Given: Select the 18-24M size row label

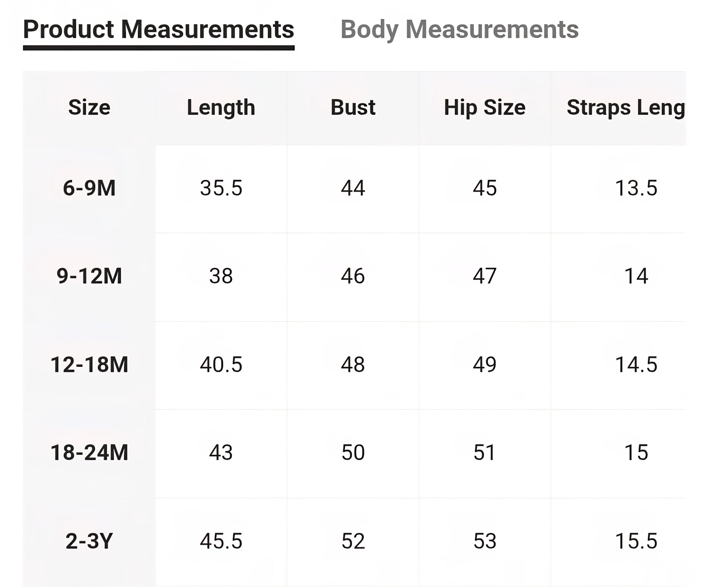Looking at the screenshot, I should click(x=89, y=453).
